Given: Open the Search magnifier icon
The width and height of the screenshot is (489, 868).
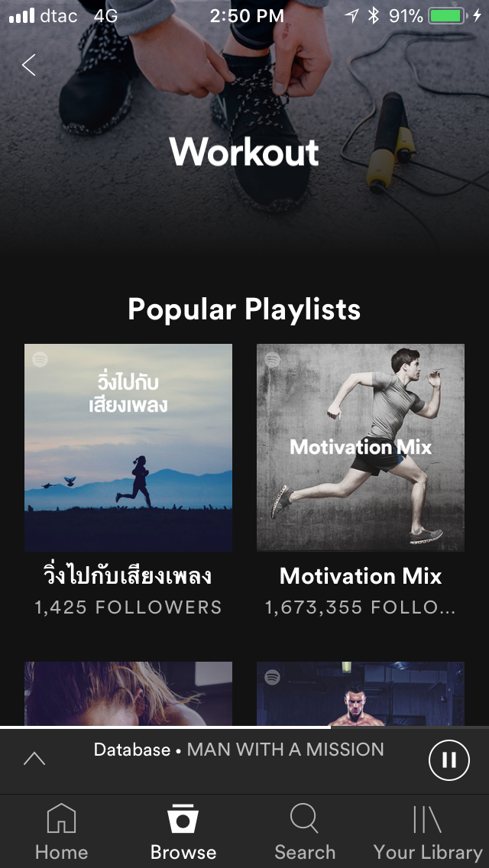Looking at the screenshot, I should point(305,818).
